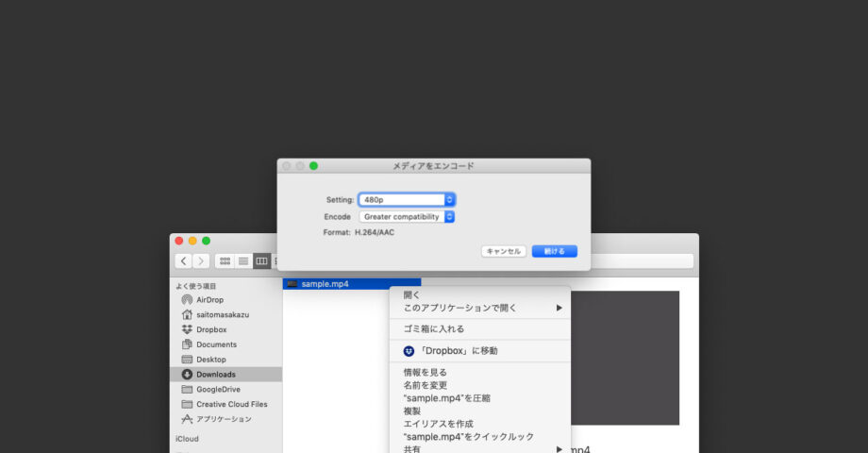Choose 複製 in the context menu
The height and width of the screenshot is (453, 868).
tap(480, 411)
